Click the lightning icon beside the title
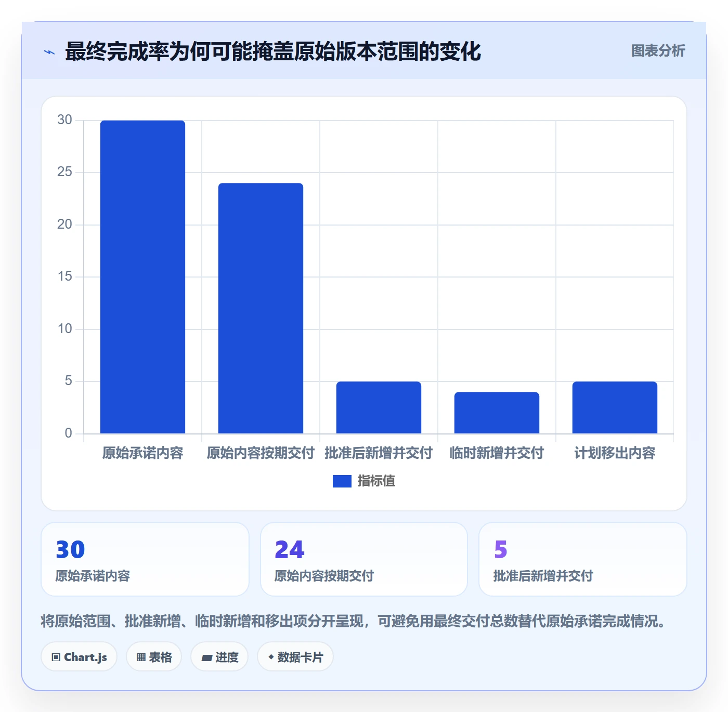The image size is (728, 712). (49, 52)
